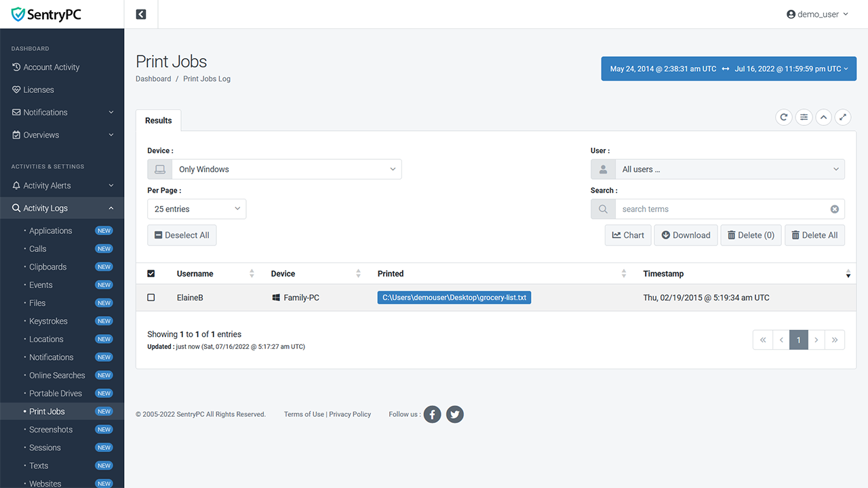Viewport: 868px width, 488px height.
Task: Sort table by Username column arrows
Action: tap(252, 274)
